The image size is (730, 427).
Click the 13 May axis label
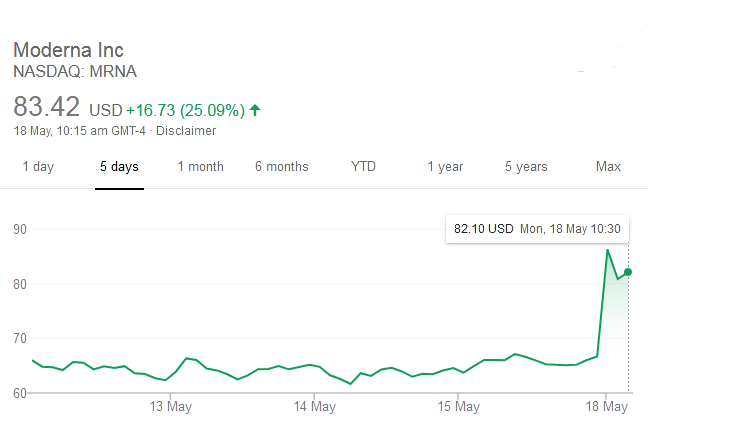click(170, 407)
